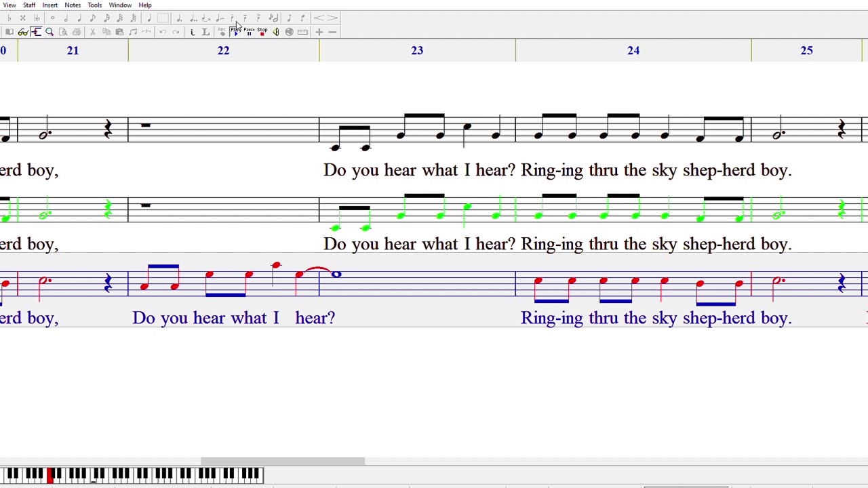Click the Play button
The height and width of the screenshot is (488, 868).
click(x=235, y=32)
